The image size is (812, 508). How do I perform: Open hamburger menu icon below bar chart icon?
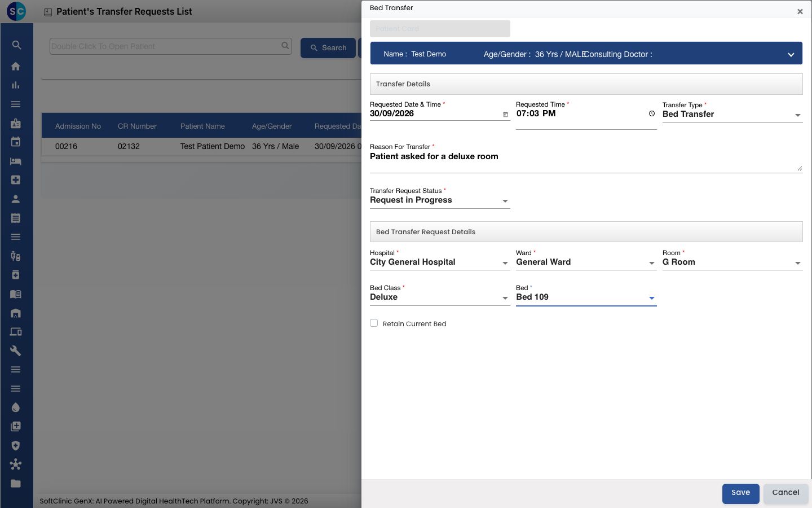pos(16,104)
